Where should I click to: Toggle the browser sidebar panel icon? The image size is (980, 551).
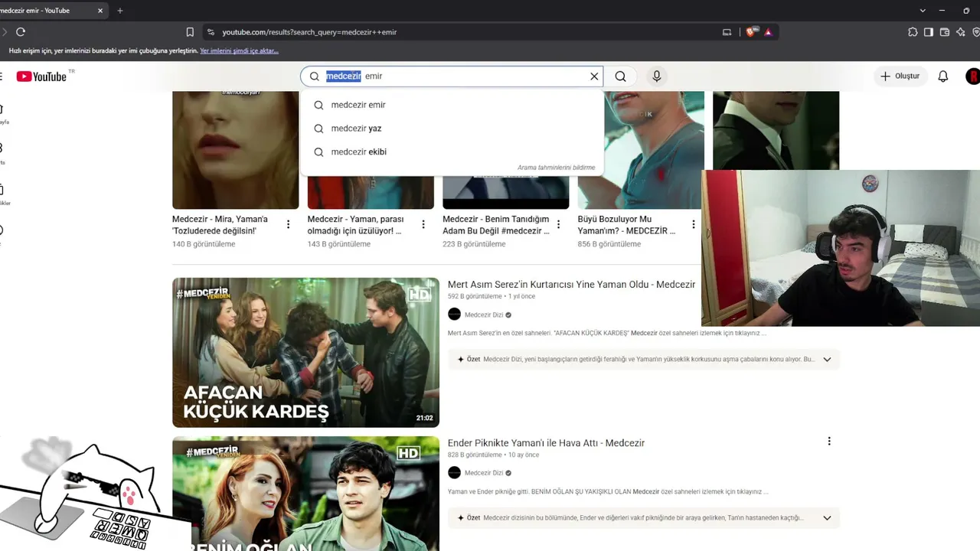click(x=929, y=32)
